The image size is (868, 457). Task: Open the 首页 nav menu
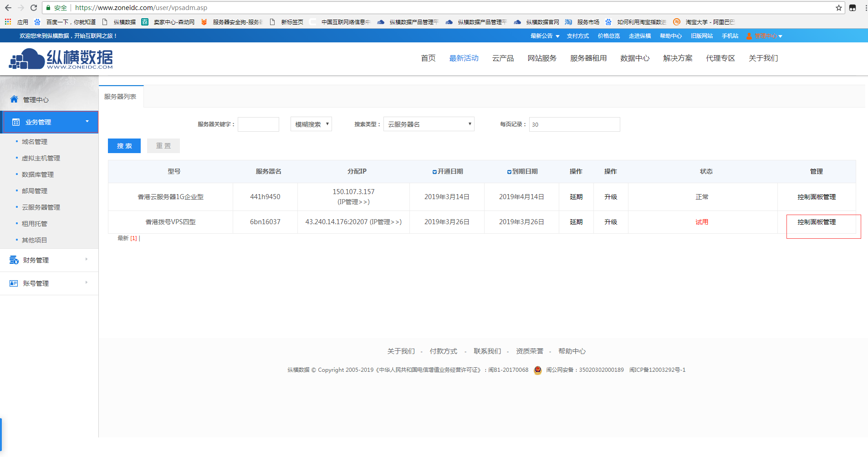[x=428, y=58]
